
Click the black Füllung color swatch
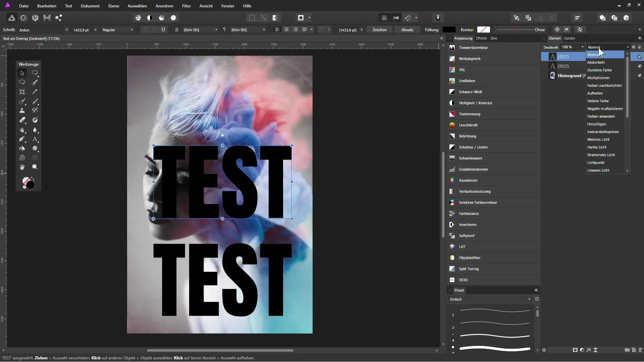(x=449, y=30)
